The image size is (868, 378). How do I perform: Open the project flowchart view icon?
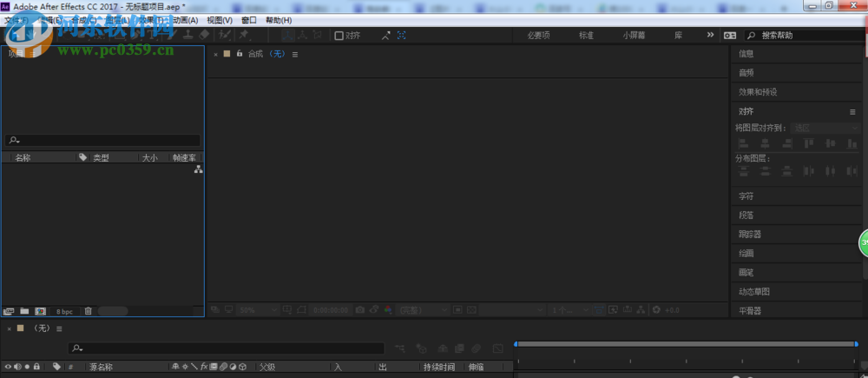pyautogui.click(x=198, y=169)
